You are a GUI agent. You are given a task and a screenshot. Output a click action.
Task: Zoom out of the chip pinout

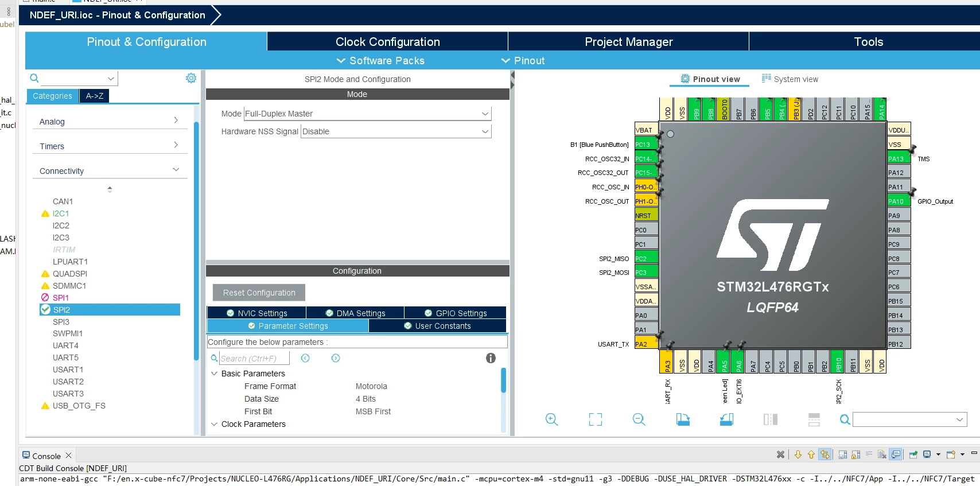[639, 419]
